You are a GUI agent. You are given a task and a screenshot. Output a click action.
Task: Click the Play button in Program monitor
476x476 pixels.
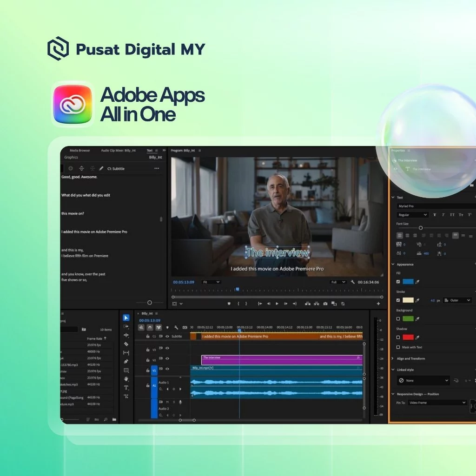[277, 304]
